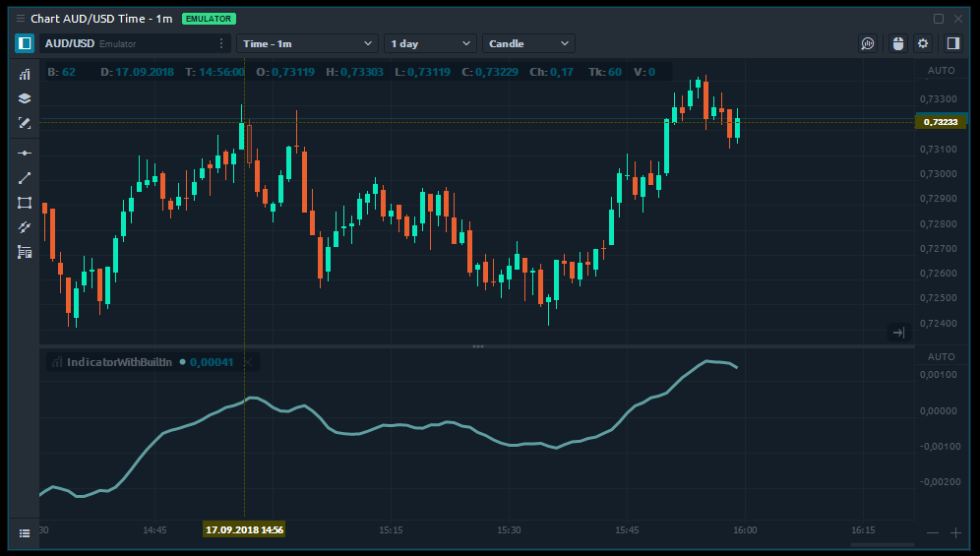Select the rectangle shape drawing tool

pos(25,203)
